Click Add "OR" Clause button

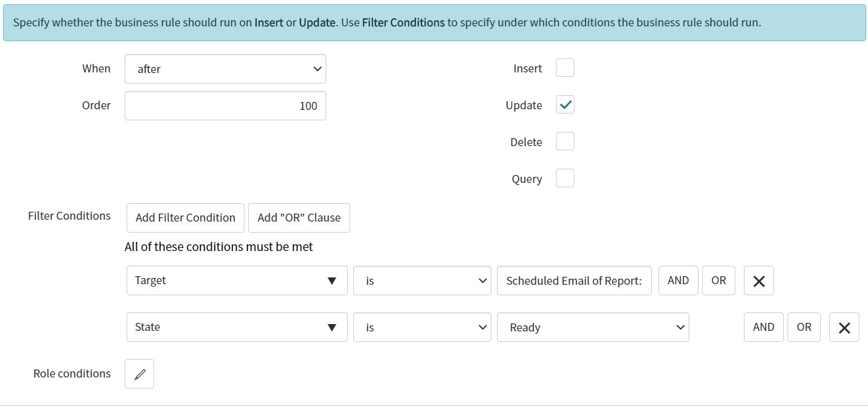(x=299, y=218)
